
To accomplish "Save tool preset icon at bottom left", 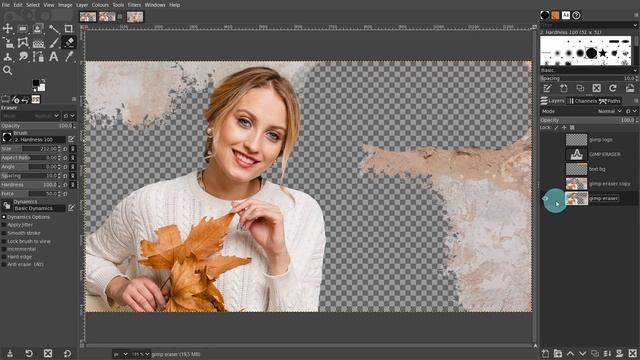I will pos(10,353).
